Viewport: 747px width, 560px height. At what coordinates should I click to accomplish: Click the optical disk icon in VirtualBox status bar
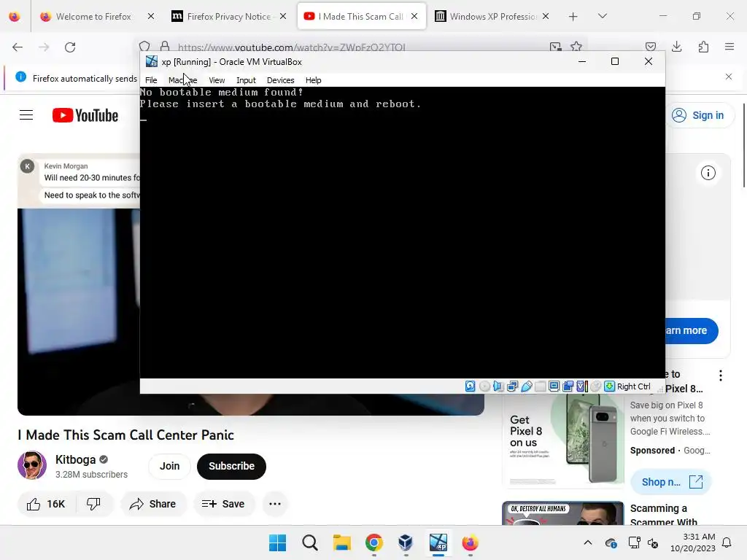[x=484, y=386]
